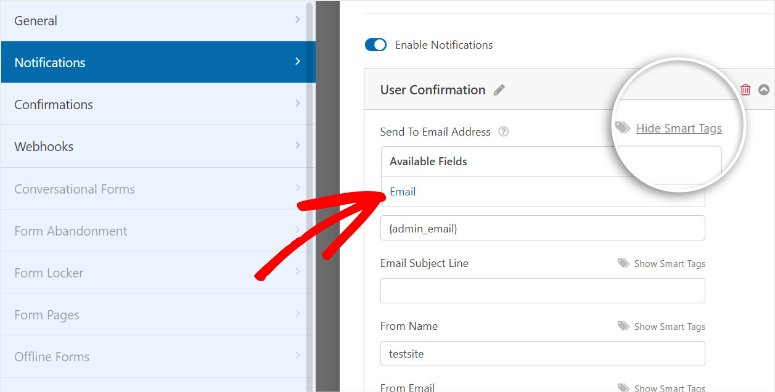Open the help icon beside Send To Email Address
This screenshot has height=392, width=775.
coord(503,132)
